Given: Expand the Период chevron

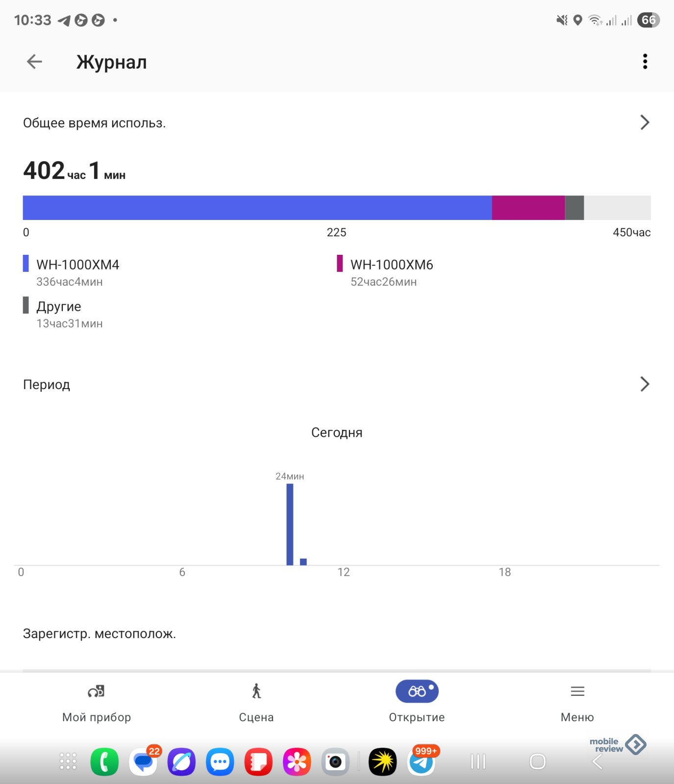Looking at the screenshot, I should pyautogui.click(x=644, y=384).
